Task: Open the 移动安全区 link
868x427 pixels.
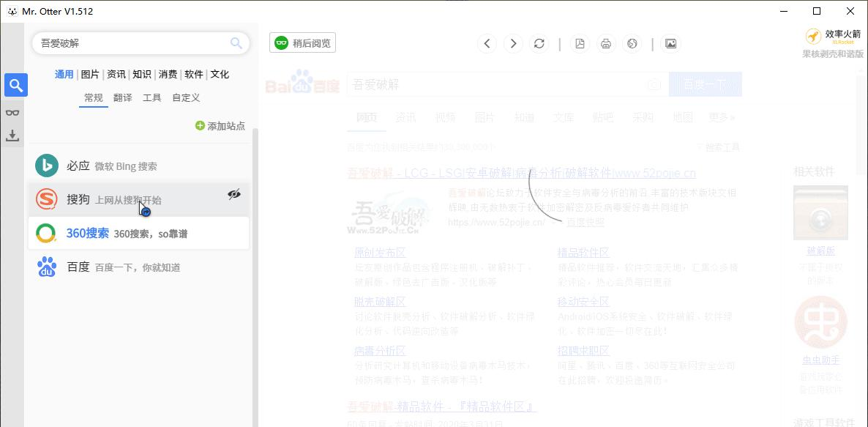Action: point(583,302)
